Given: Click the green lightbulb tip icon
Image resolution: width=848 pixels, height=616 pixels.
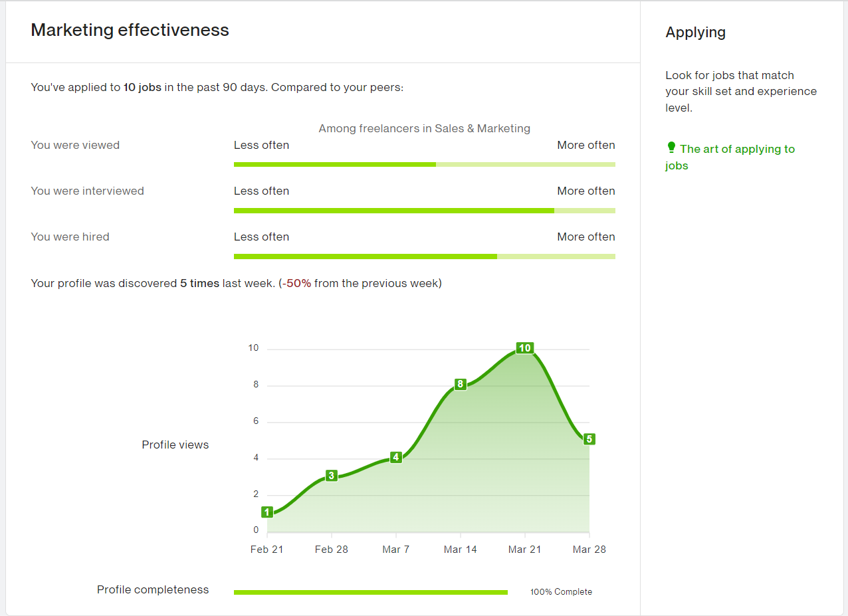Looking at the screenshot, I should 671,148.
